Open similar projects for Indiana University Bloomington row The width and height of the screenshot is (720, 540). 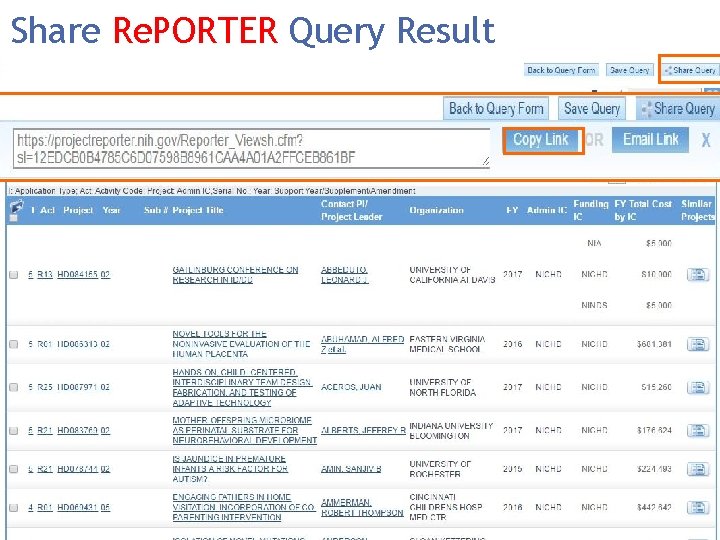point(698,430)
